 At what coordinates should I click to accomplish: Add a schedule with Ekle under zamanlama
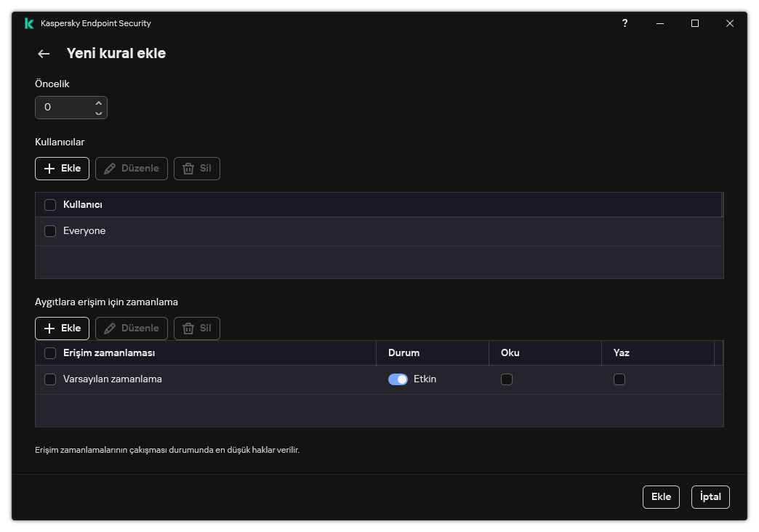(62, 329)
